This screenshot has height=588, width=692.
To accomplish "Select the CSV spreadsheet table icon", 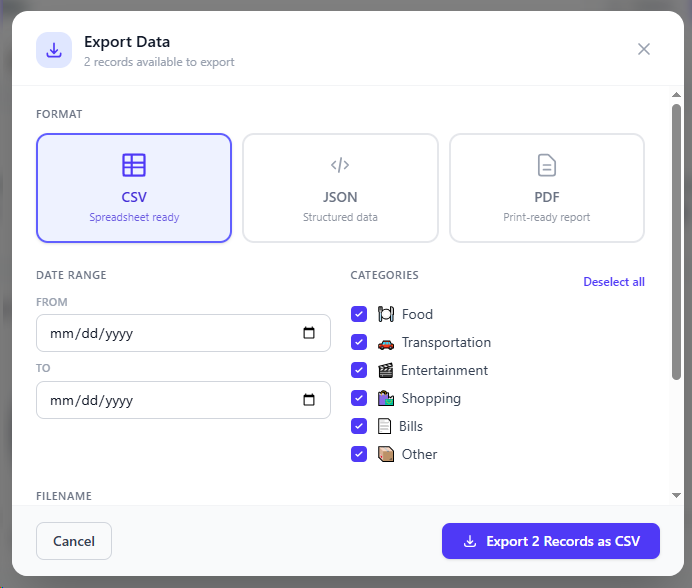I will [x=134, y=165].
